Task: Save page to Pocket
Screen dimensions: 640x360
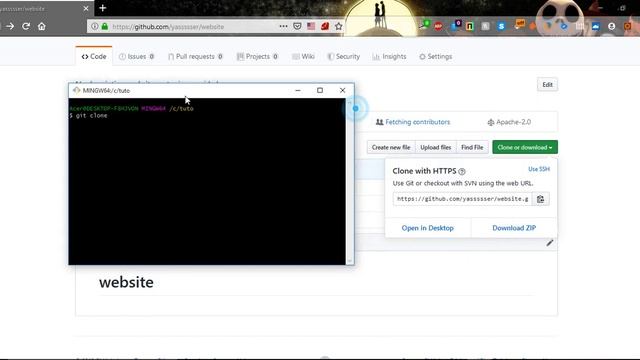Action: [x=297, y=27]
